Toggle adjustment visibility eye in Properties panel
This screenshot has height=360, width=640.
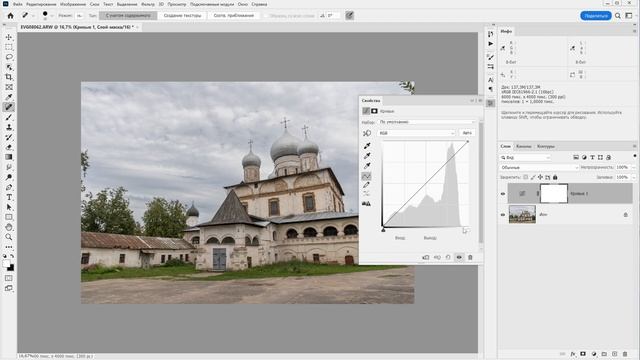459,258
